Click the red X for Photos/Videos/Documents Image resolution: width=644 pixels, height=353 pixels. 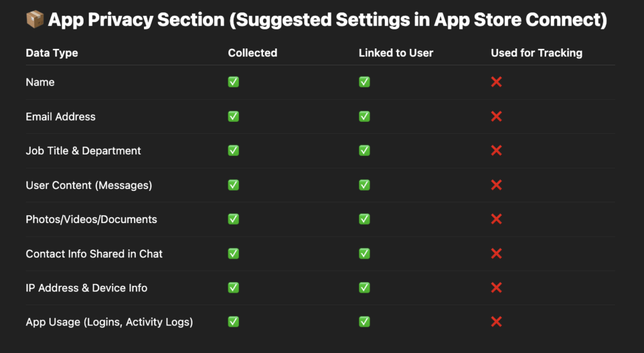pos(496,219)
